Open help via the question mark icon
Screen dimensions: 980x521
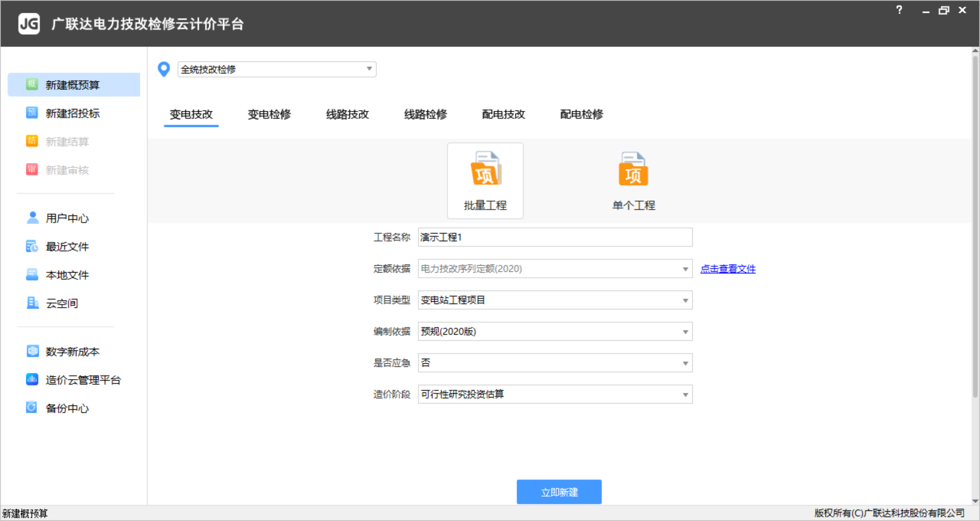(x=899, y=10)
